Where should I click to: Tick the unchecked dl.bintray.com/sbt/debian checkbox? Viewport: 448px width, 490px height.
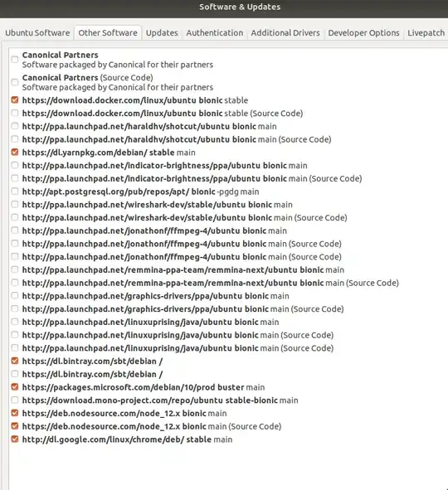pyautogui.click(x=15, y=374)
